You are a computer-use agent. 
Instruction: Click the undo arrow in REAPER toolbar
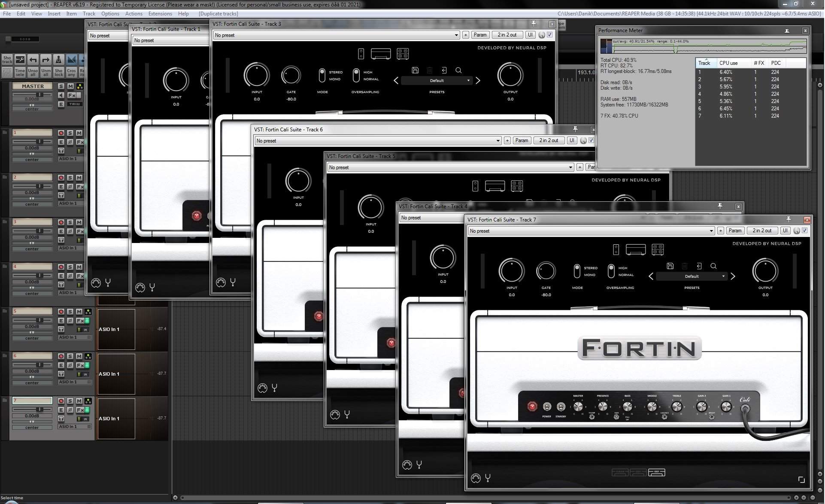pos(33,60)
